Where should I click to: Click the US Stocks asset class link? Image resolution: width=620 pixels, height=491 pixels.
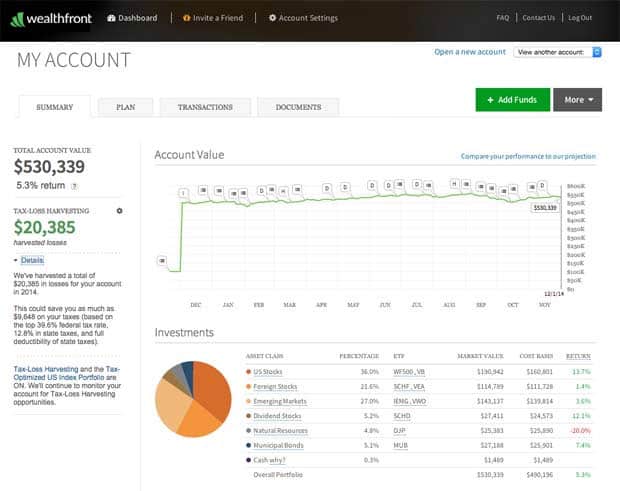tap(268, 372)
